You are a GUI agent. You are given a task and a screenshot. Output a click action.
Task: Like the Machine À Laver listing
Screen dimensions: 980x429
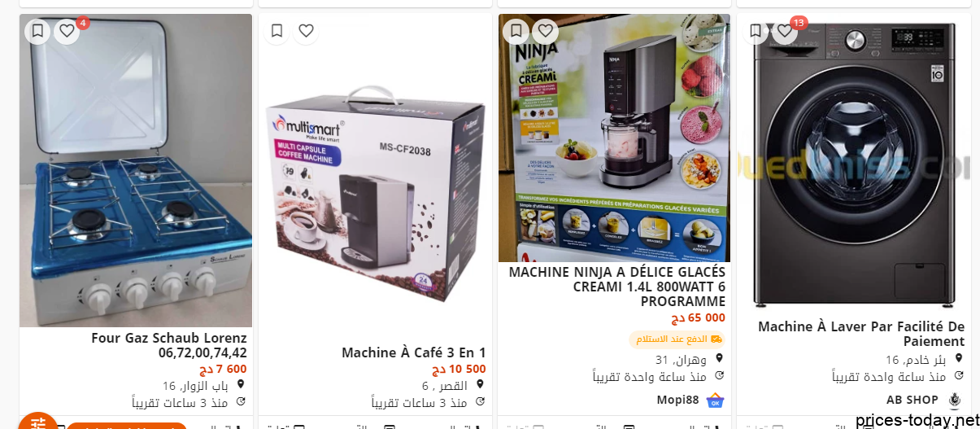[784, 31]
